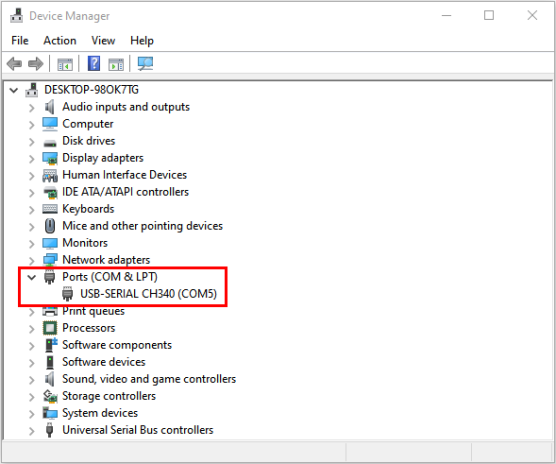Click the Monitors icon
This screenshot has width=556, height=464.
50,243
